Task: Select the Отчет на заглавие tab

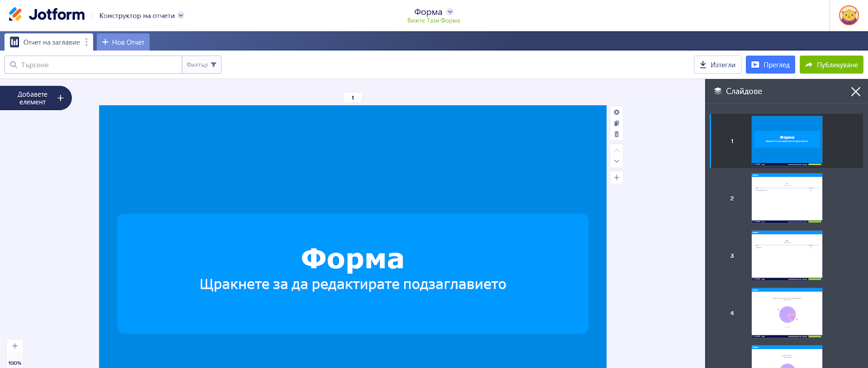Action: 49,42
